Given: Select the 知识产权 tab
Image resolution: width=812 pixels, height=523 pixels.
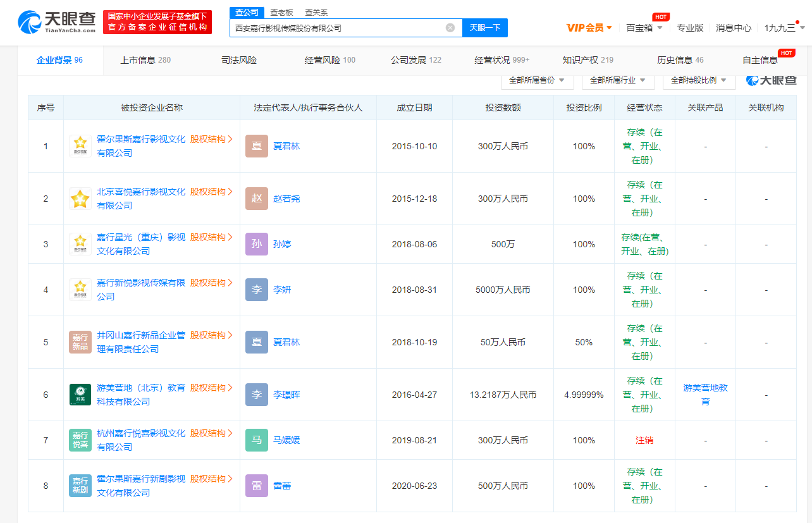Looking at the screenshot, I should pos(588,60).
